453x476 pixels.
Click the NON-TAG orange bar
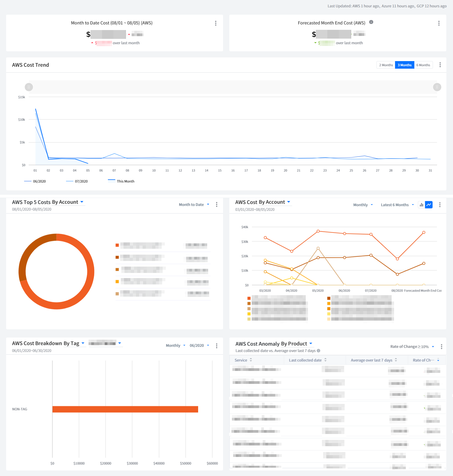[125, 409]
